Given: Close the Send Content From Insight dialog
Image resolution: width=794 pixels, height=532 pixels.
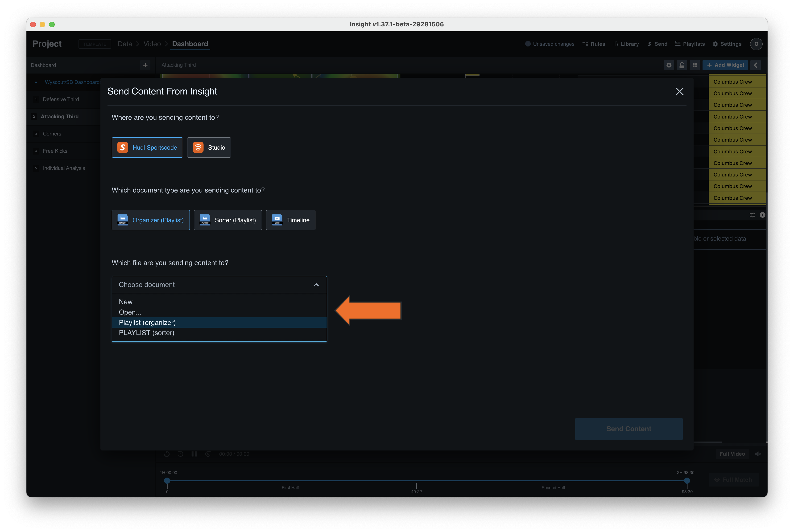Looking at the screenshot, I should (679, 92).
